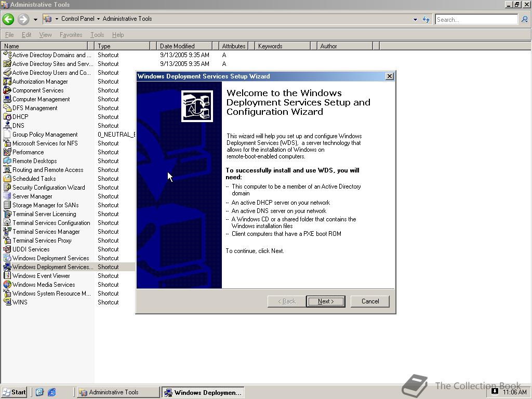Sort by the Type column header
Image resolution: width=532 pixels, height=399 pixels.
point(122,46)
